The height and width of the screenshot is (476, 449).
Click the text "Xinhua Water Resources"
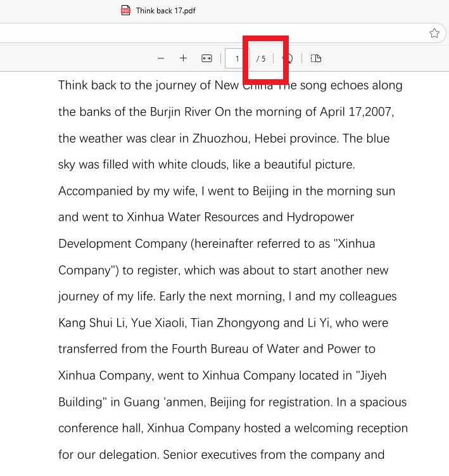[x=193, y=217]
